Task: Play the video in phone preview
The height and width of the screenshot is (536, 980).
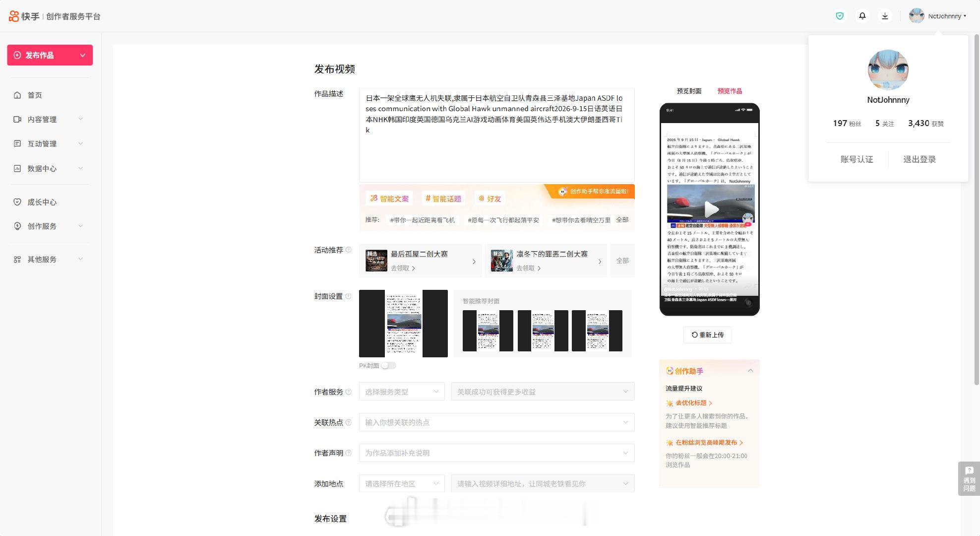Action: pyautogui.click(x=711, y=209)
